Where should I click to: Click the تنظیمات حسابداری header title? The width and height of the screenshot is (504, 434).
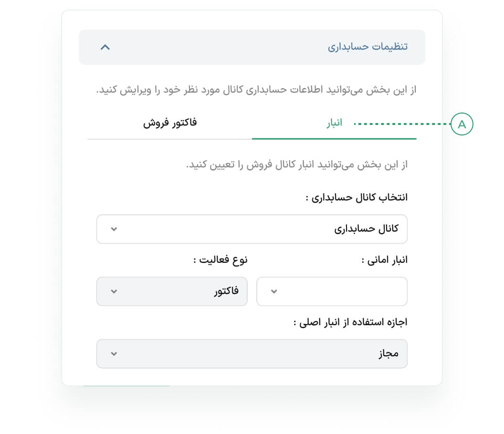point(367,47)
